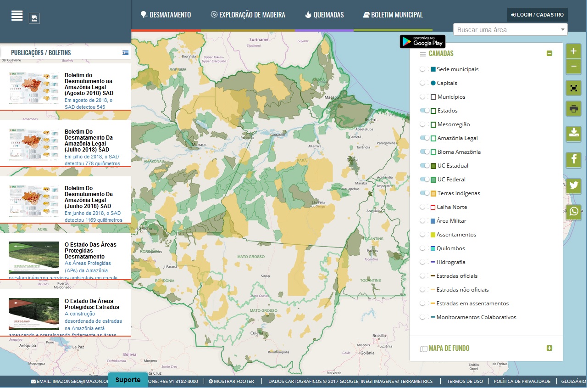Click the UC Estadual color swatch
This screenshot has width=588, height=388.
(433, 166)
